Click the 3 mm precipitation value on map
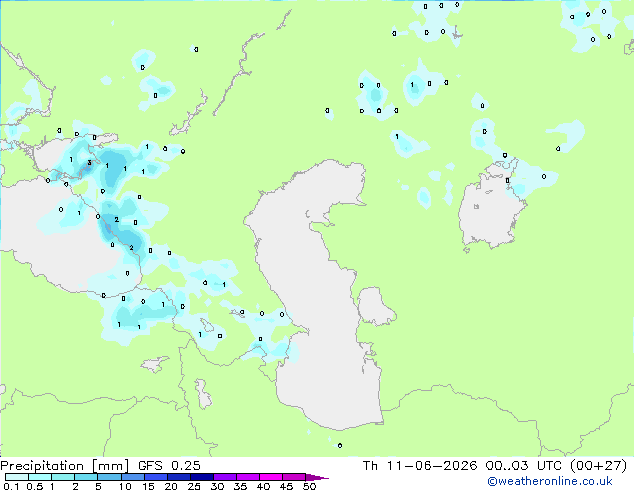 tap(89, 163)
